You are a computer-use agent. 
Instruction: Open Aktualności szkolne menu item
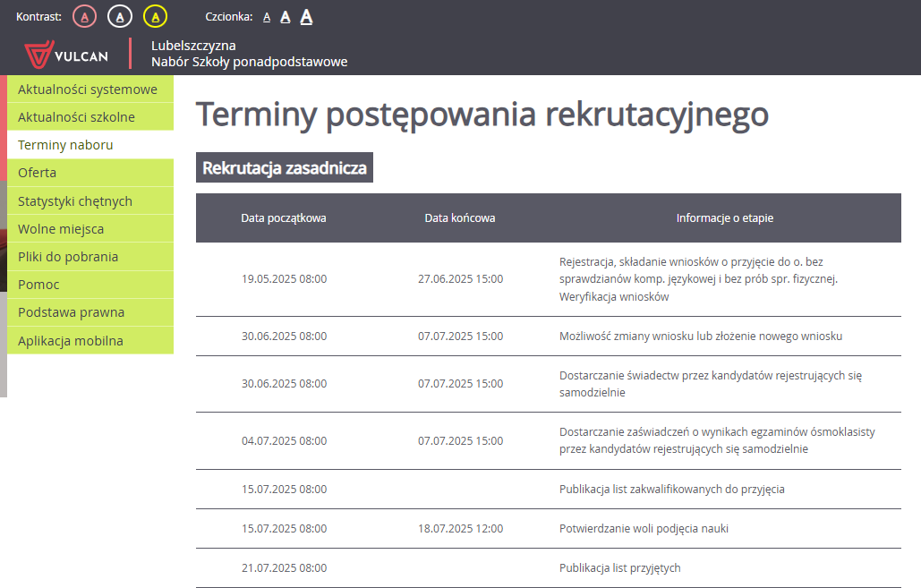[x=77, y=117]
